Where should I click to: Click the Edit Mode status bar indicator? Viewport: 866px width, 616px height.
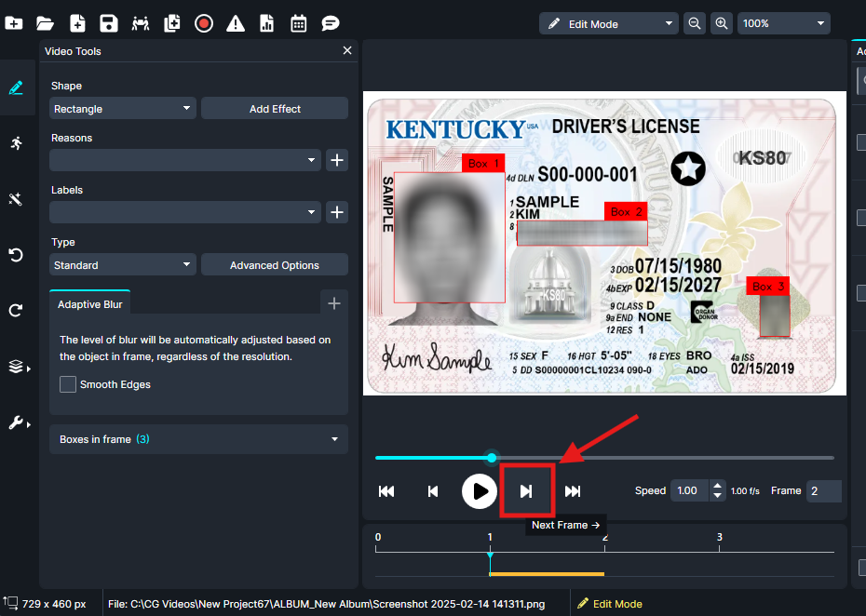610,604
